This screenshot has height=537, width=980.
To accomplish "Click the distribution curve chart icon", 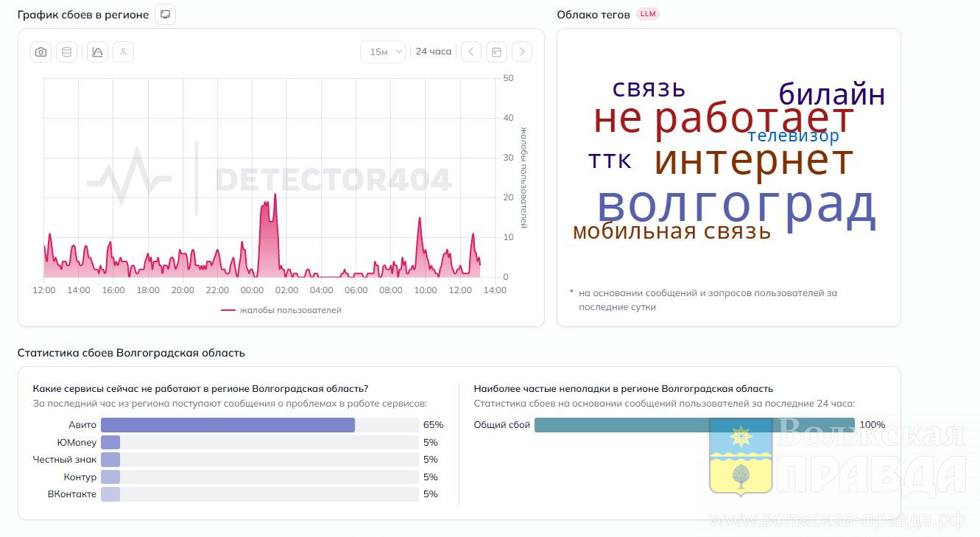I will coord(97,52).
